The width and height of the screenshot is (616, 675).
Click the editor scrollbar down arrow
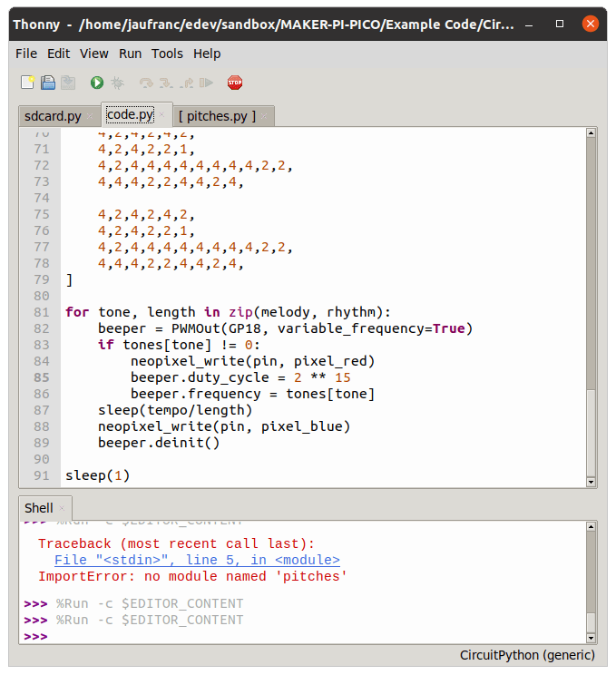coord(591,482)
